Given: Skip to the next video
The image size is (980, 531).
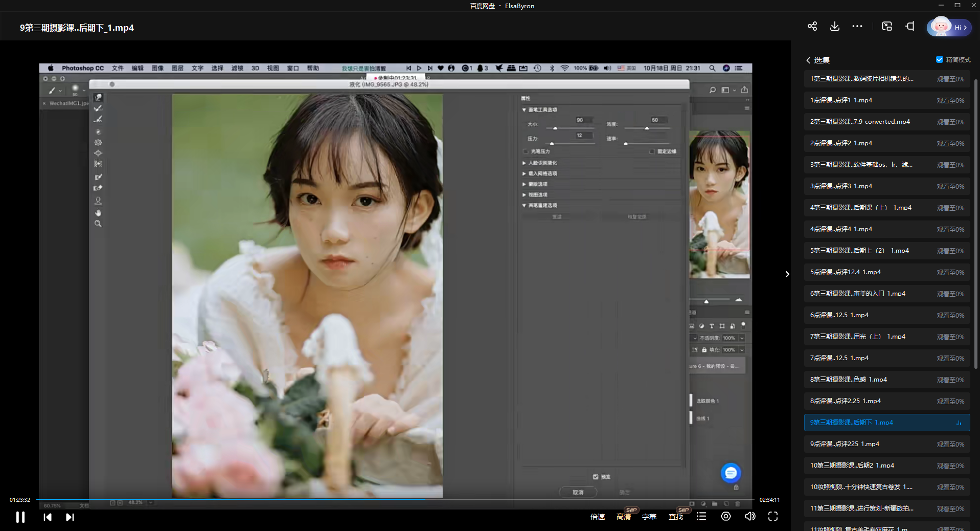Looking at the screenshot, I should click(70, 517).
